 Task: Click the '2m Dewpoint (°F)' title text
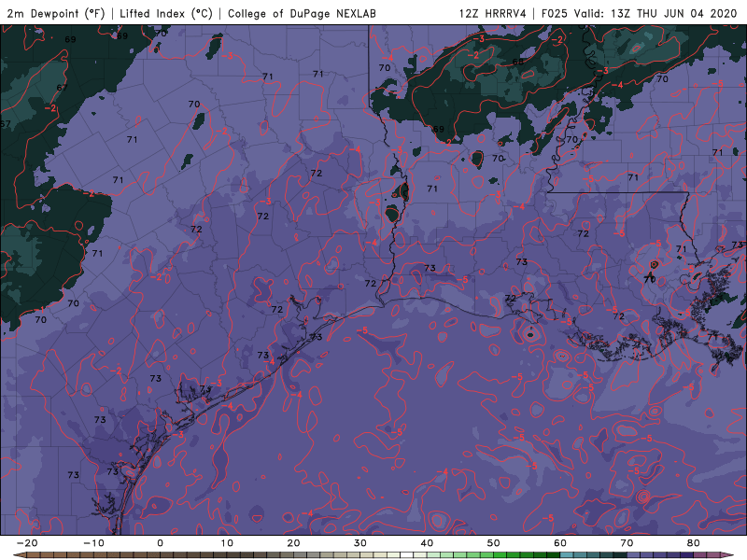tap(56, 13)
